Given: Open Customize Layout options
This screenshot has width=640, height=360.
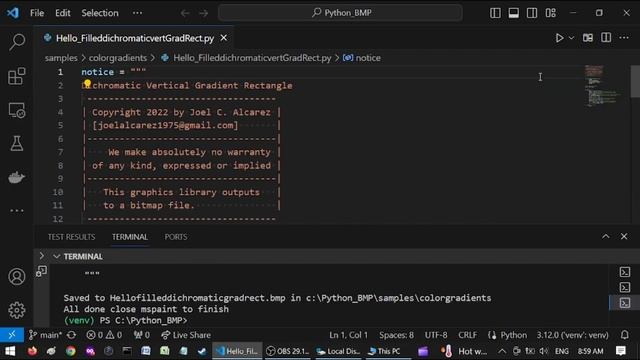Looking at the screenshot, I should [x=551, y=13].
